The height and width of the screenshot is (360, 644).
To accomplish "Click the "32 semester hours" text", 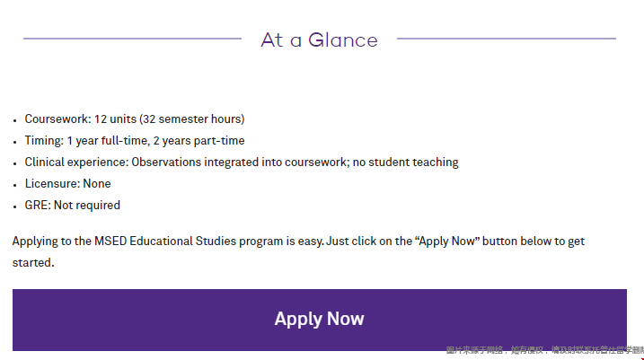I will point(192,119).
